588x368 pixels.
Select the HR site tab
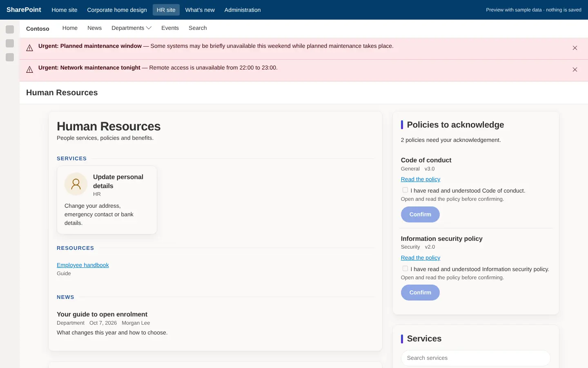pos(166,10)
